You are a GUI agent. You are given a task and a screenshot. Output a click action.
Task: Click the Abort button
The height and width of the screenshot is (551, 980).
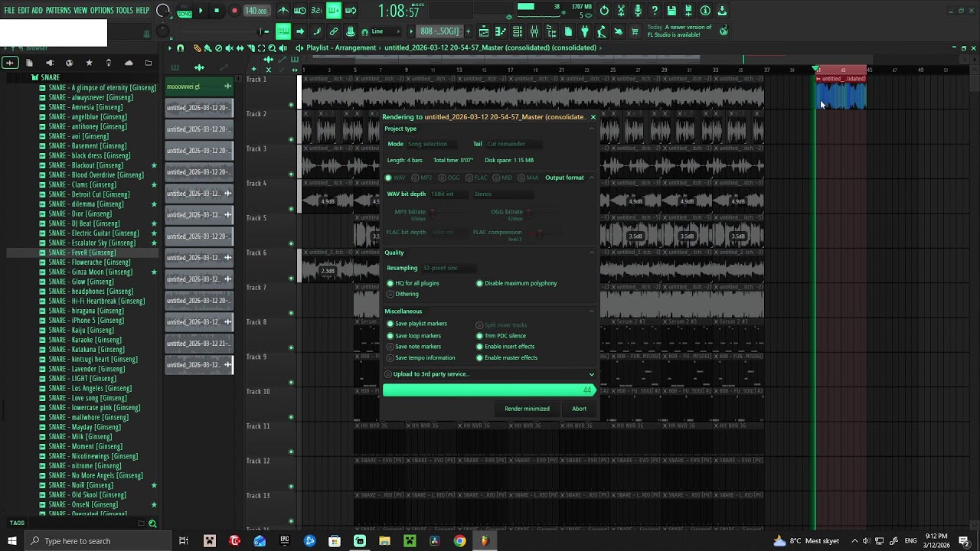579,409
